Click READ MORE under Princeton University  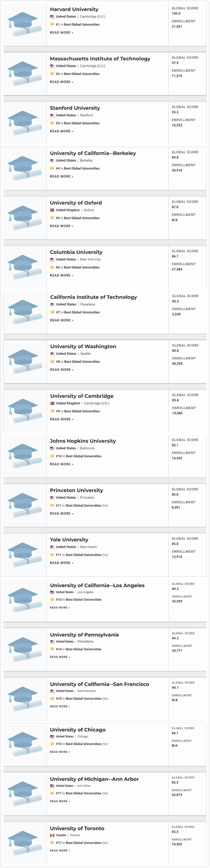click(61, 514)
